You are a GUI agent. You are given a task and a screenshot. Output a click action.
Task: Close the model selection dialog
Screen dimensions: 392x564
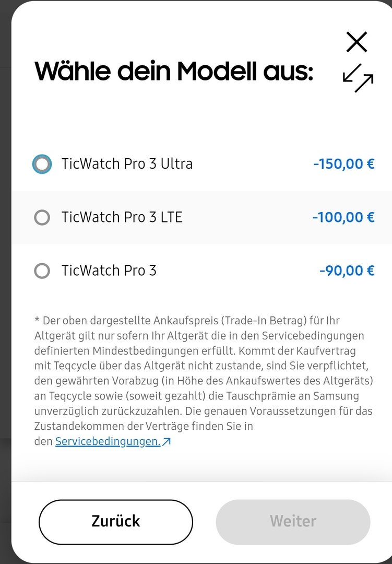(x=357, y=42)
